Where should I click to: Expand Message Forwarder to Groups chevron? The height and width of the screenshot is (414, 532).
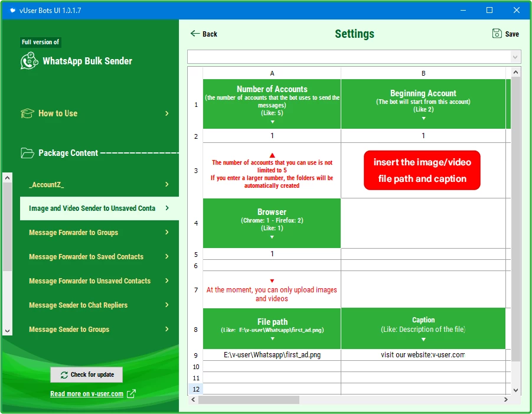click(167, 233)
